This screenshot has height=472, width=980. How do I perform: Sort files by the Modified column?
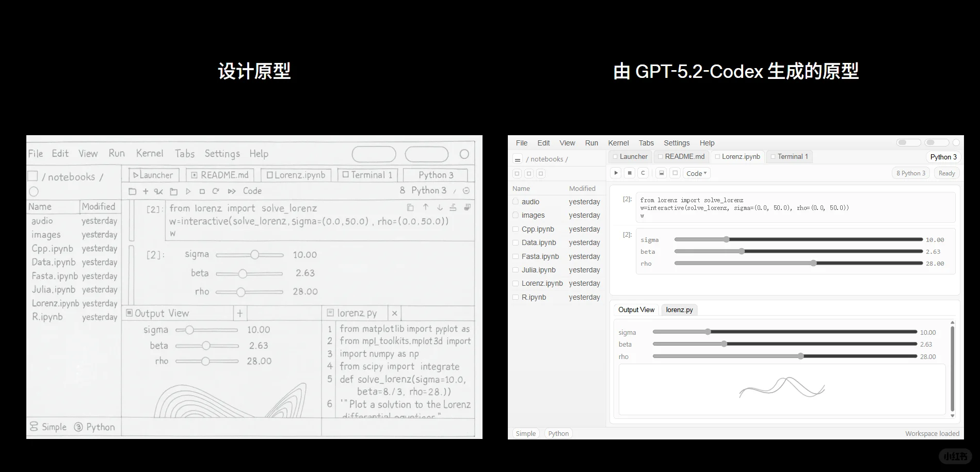coord(582,188)
